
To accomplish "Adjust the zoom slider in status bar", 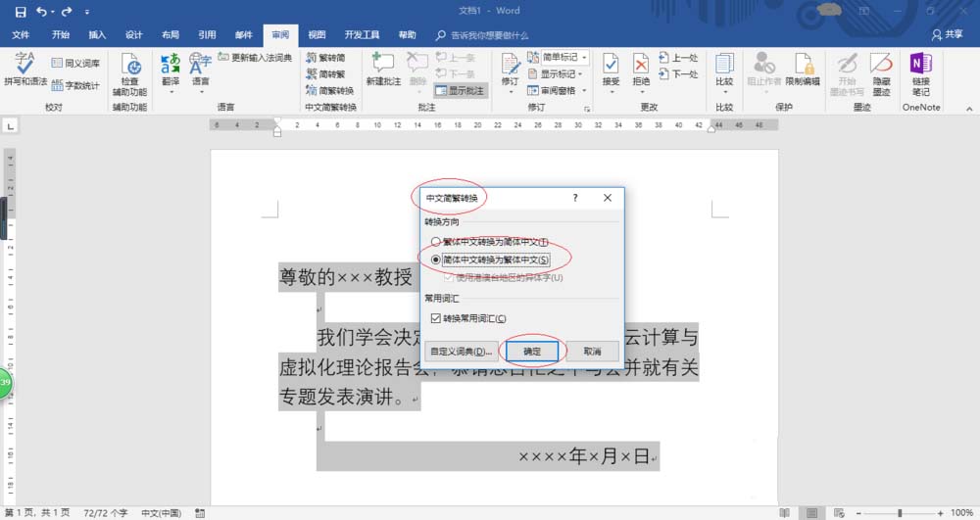I will (x=900, y=513).
